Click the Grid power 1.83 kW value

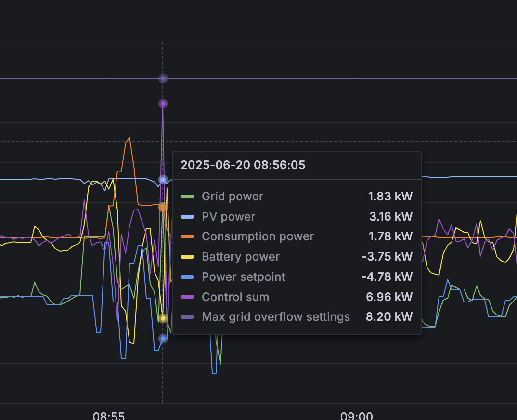(x=390, y=197)
